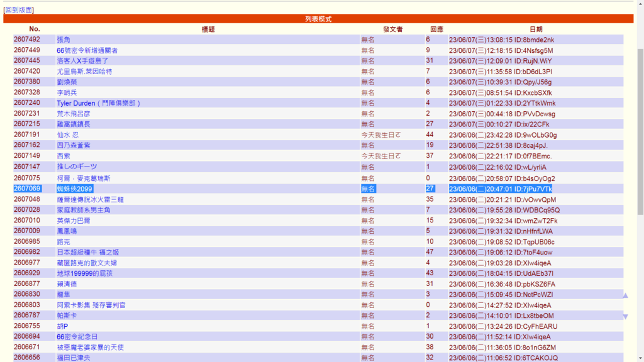Click author 今天我生日ㄛ in row 2607149

pos(380,156)
